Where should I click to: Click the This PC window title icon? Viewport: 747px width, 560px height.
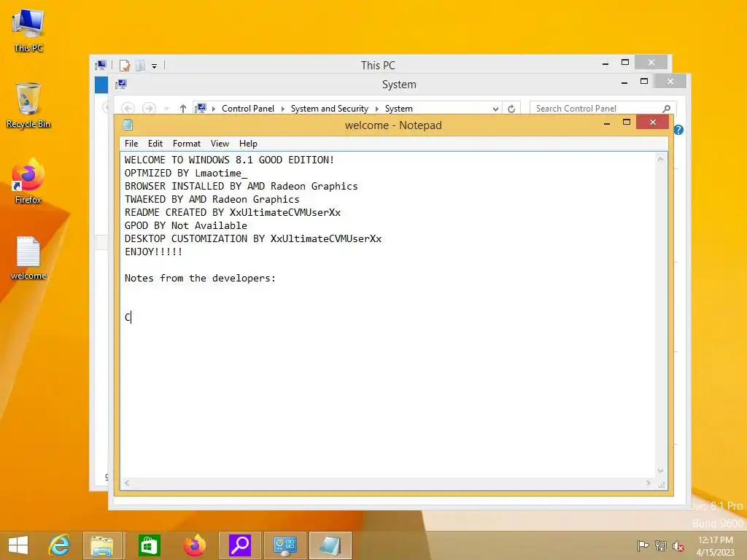(101, 65)
